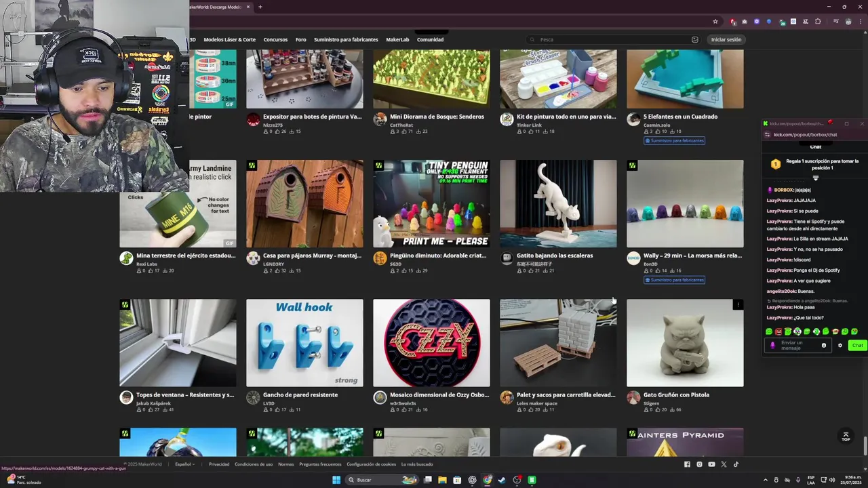Click the Kick chat identity badge icon
Screen dimensions: 868x488
772,346
